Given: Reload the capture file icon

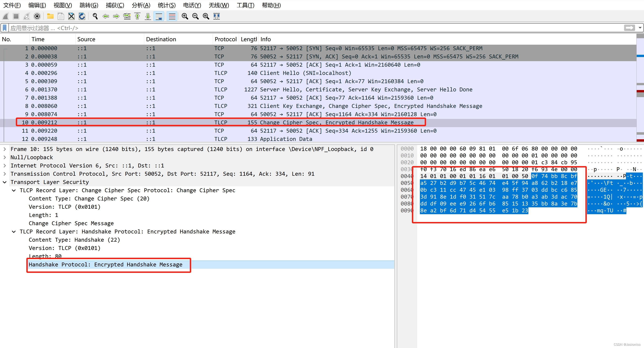Looking at the screenshot, I should point(82,16).
